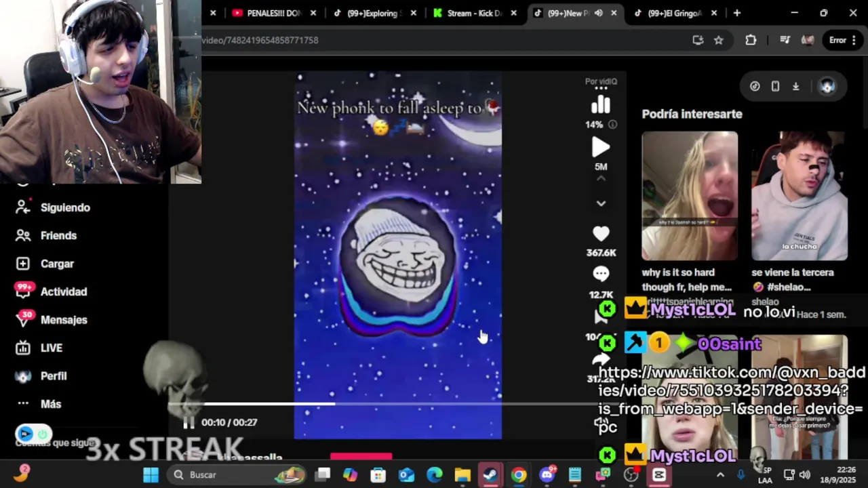Open the 00saint TikTok link in chat
The image size is (868, 488).
tap(731, 400)
